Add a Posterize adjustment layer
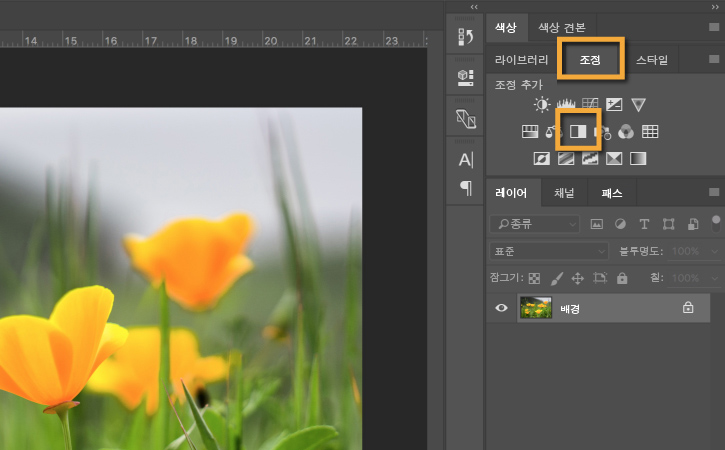Screen dimensions: 725x450 566,159
